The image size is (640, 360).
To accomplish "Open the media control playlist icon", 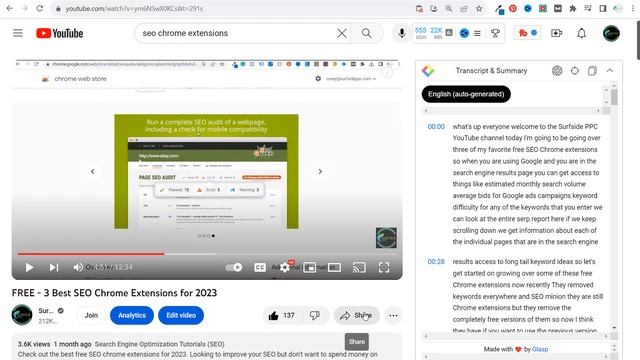I will click(588, 8).
